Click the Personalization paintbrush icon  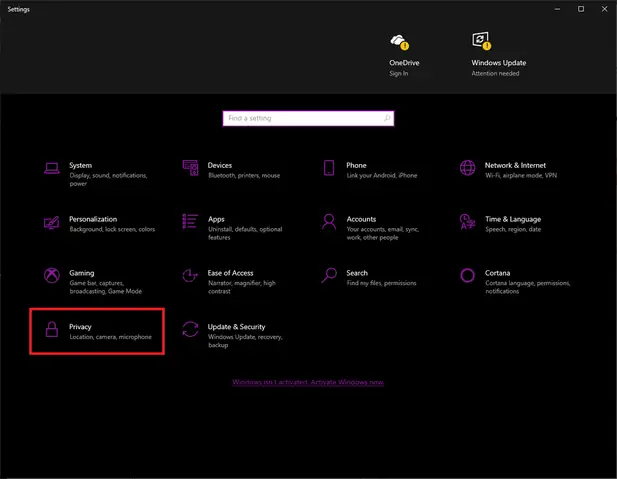click(52, 223)
